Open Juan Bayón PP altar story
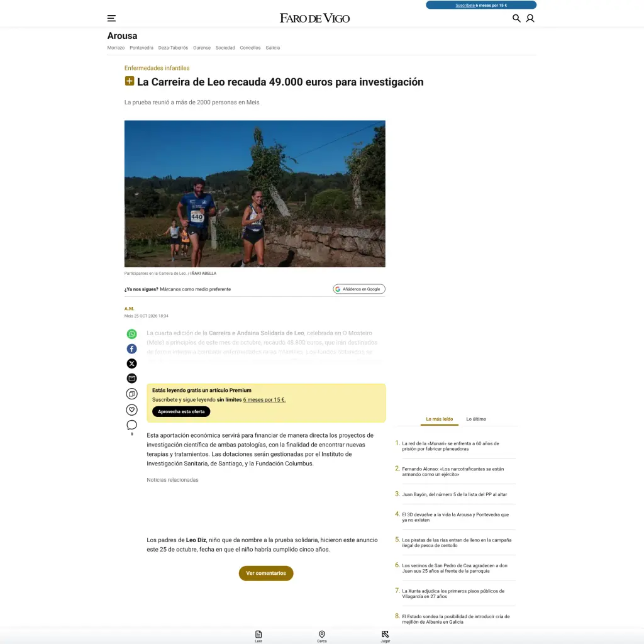Image resolution: width=644 pixels, height=644 pixels. click(x=454, y=494)
